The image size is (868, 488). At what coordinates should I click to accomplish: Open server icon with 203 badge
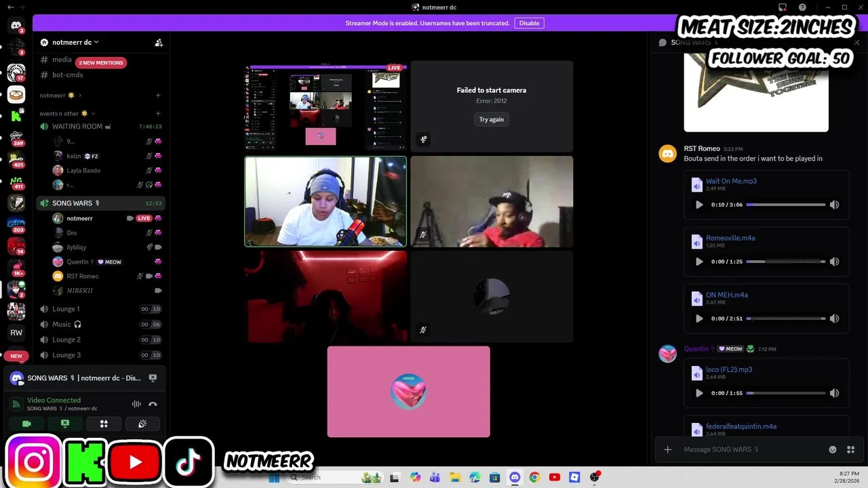(x=16, y=224)
